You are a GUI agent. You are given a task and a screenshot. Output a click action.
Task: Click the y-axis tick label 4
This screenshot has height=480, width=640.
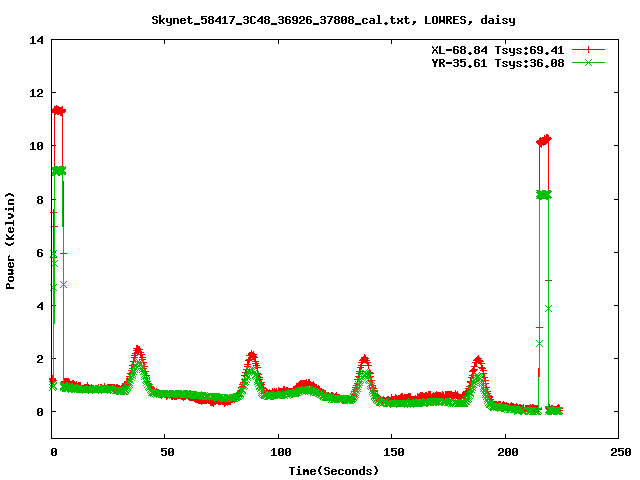40,306
